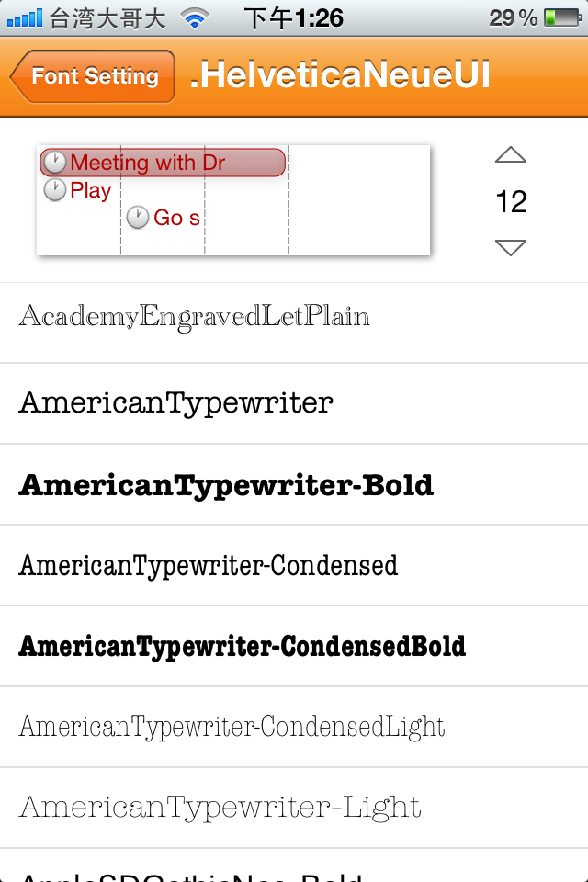Click clock icon beside Meeting with Dr
Screen dimensions: 588x882
(55, 164)
